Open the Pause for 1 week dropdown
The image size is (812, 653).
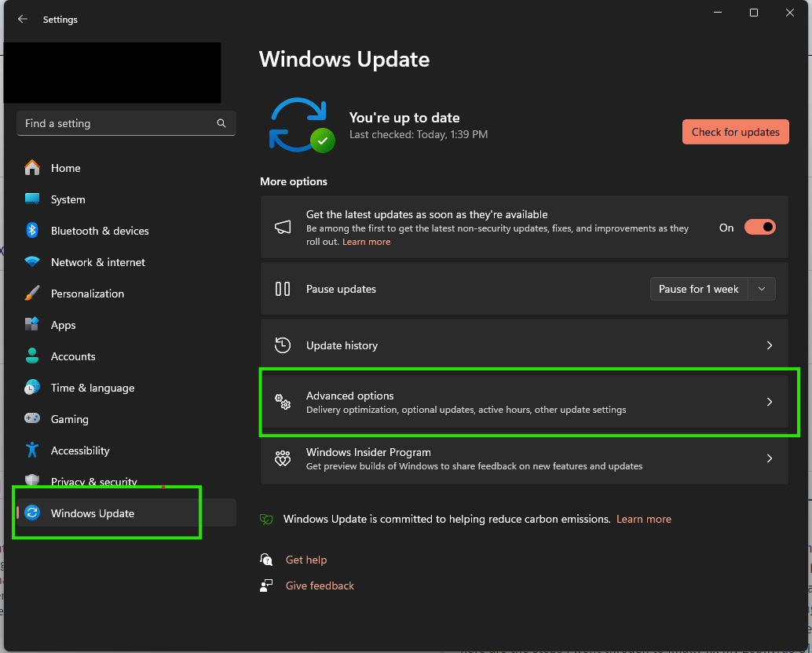(761, 288)
